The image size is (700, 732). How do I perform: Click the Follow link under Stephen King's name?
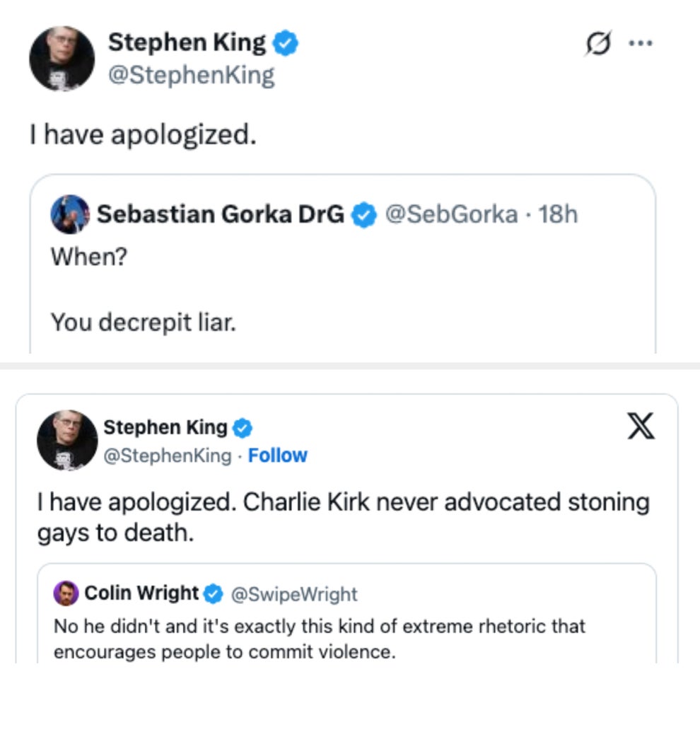[x=278, y=455]
